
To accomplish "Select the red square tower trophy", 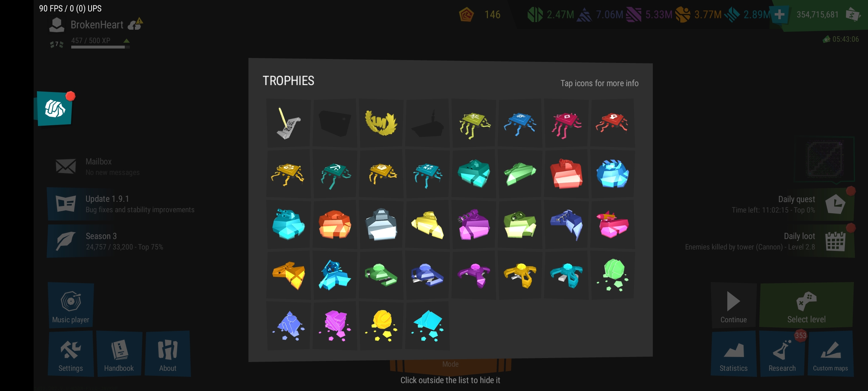I will coord(566,174).
